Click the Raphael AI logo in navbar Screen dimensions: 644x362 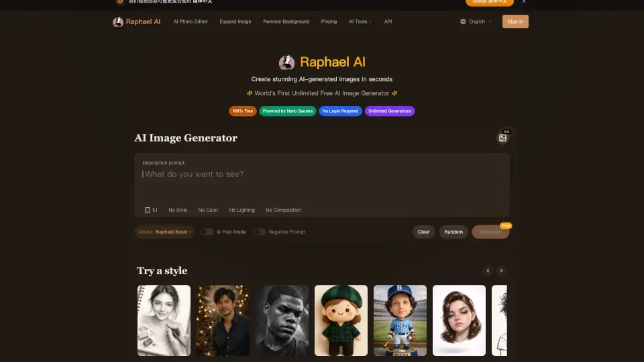tap(118, 21)
